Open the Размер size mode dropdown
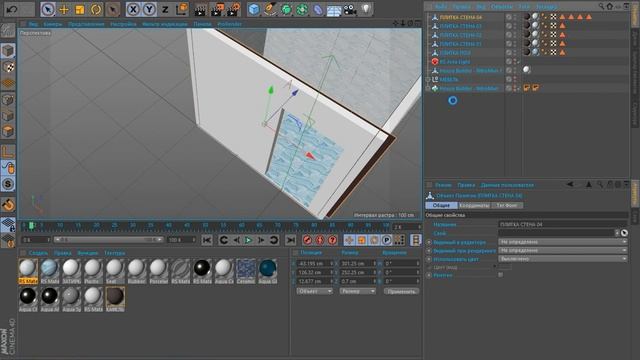The width and height of the screenshot is (640, 360). 358,291
